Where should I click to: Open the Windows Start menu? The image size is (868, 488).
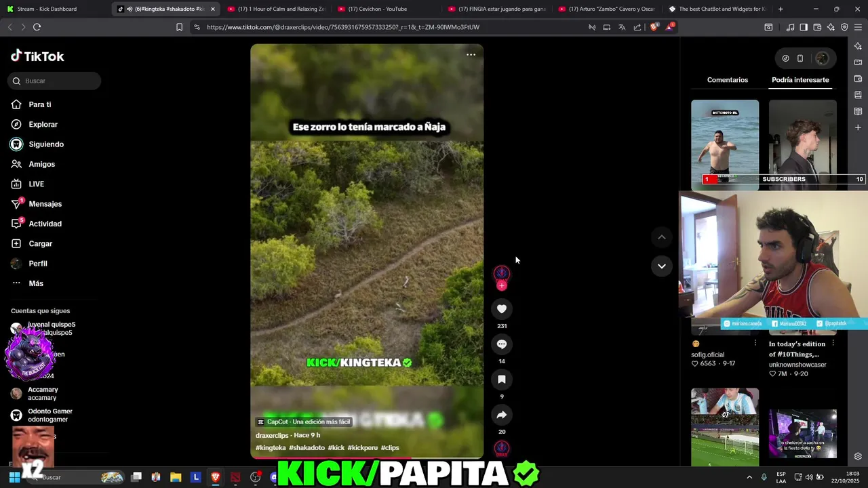pyautogui.click(x=14, y=477)
